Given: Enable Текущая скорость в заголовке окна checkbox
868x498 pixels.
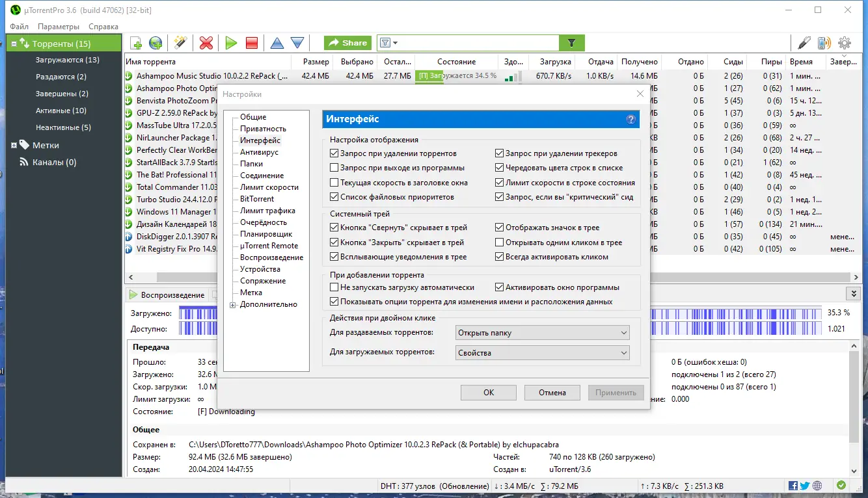Looking at the screenshot, I should 334,183.
